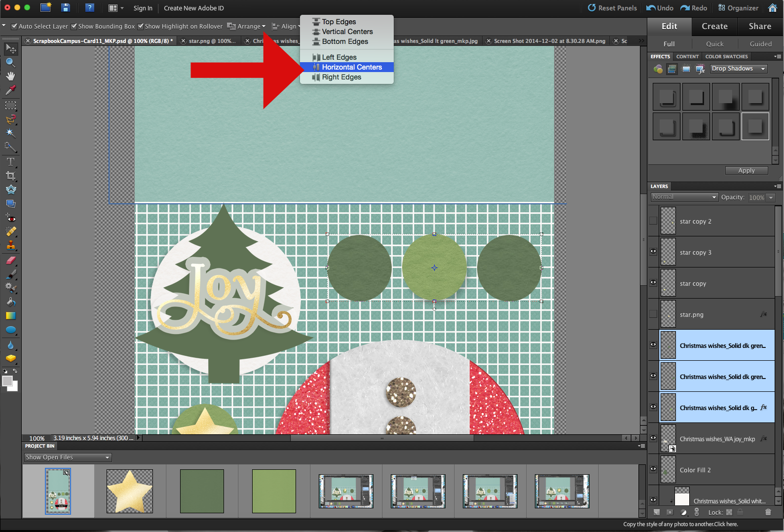This screenshot has height=532, width=784.
Task: Show Filters in Effects panel
Action: point(658,69)
